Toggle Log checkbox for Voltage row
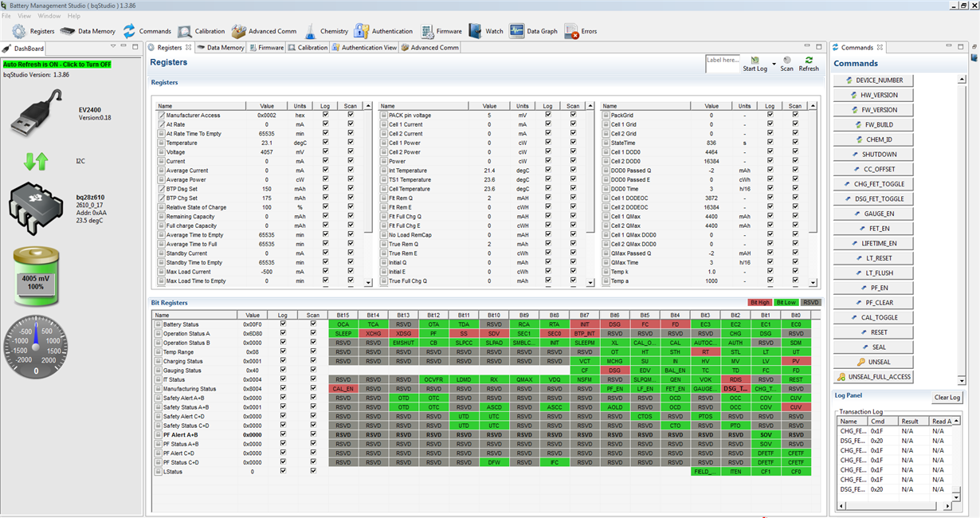The height and width of the screenshot is (518, 980). (x=325, y=151)
